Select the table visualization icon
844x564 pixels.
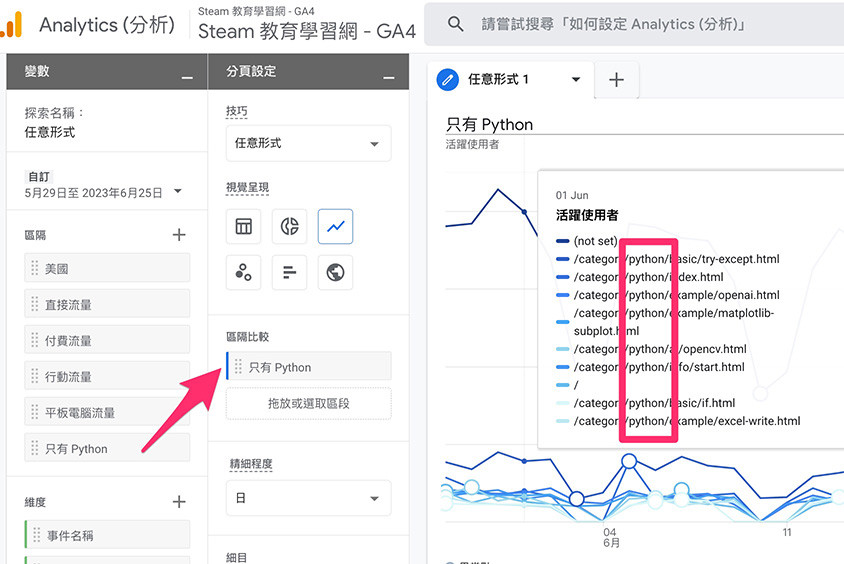[243, 227]
